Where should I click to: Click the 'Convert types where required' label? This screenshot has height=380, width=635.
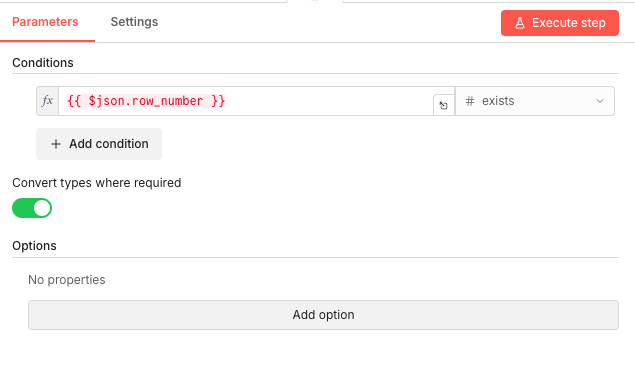pos(97,183)
